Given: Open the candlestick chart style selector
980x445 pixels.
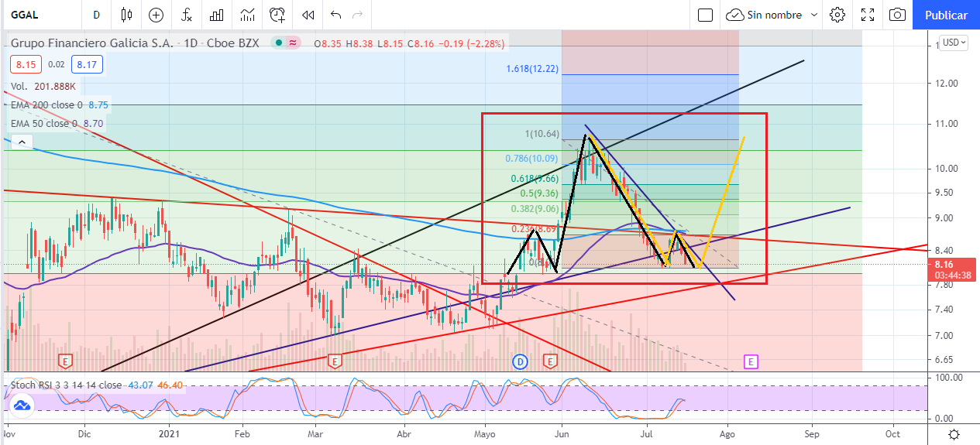Looking at the screenshot, I should coord(127,15).
